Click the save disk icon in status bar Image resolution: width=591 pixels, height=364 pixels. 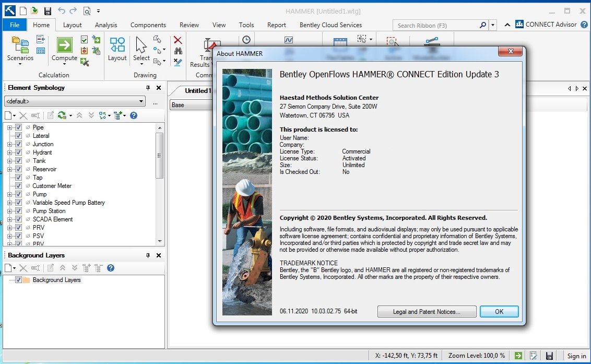tap(549, 355)
